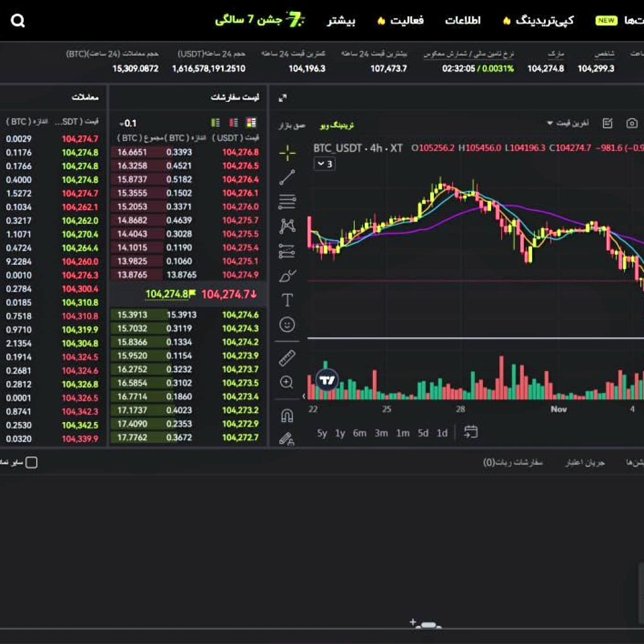This screenshot has height=644, width=644.
Task: Take chart snapshot with camera icon
Action: 632,123
